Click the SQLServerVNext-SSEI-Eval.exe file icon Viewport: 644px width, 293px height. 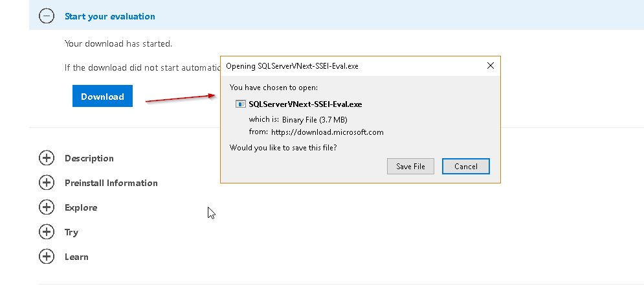coord(240,104)
